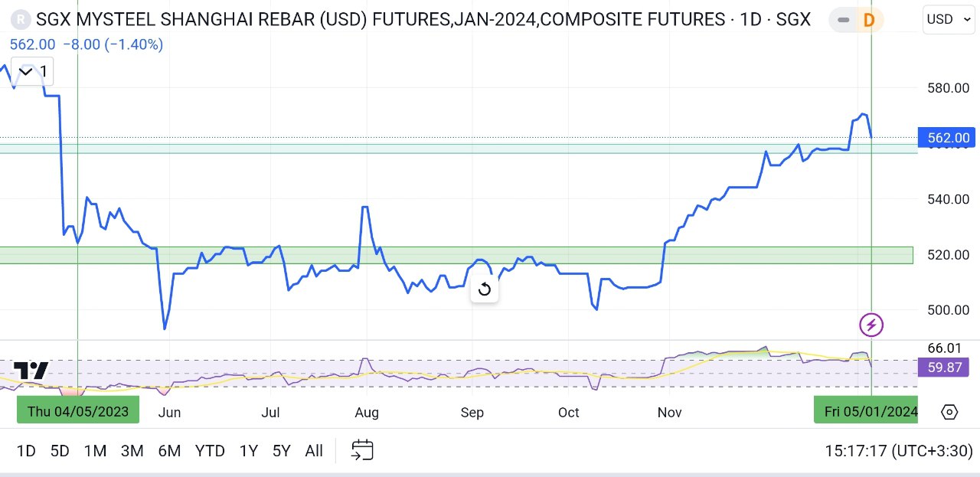980x477 pixels.
Task: Click the clock time 15:17:17 (UTC+3:30)
Action: (899, 451)
